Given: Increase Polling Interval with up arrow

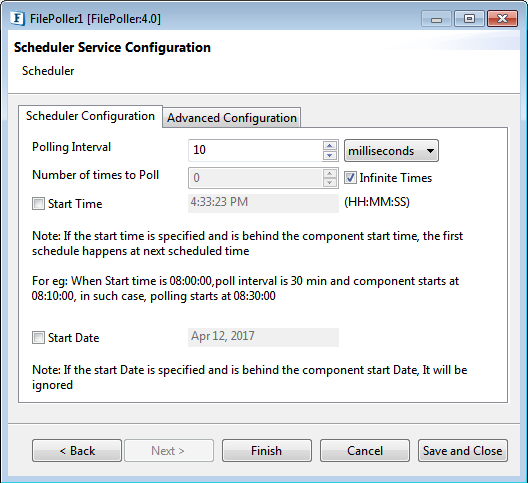Looking at the screenshot, I should coord(330,146).
